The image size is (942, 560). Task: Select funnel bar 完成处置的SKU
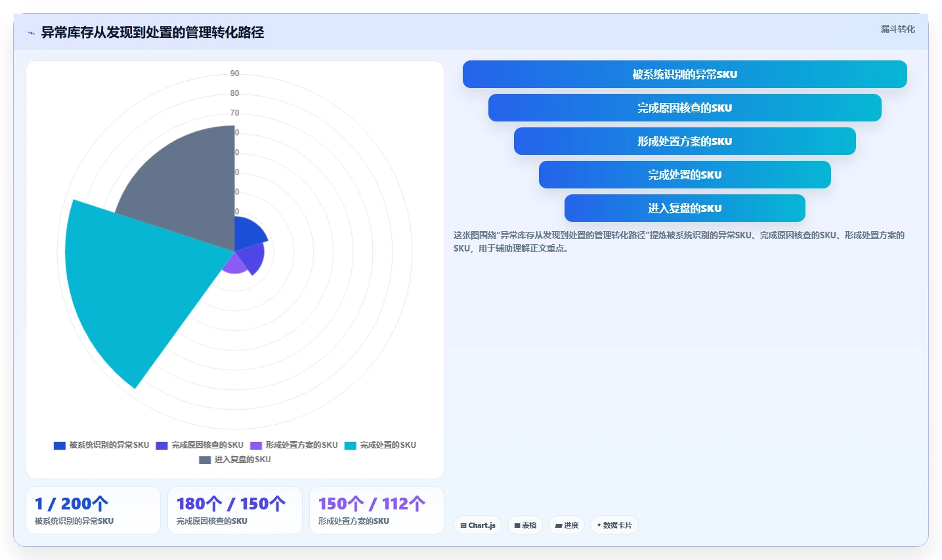(x=685, y=175)
